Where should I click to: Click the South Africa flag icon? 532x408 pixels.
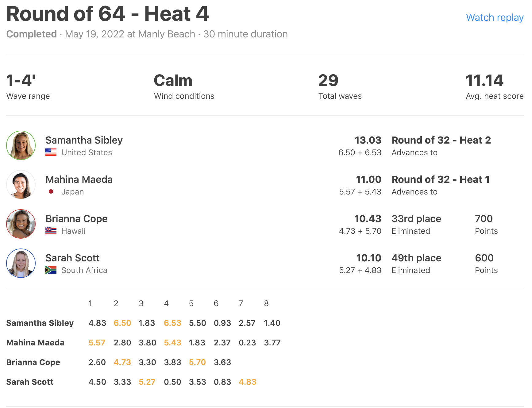pyautogui.click(x=51, y=270)
